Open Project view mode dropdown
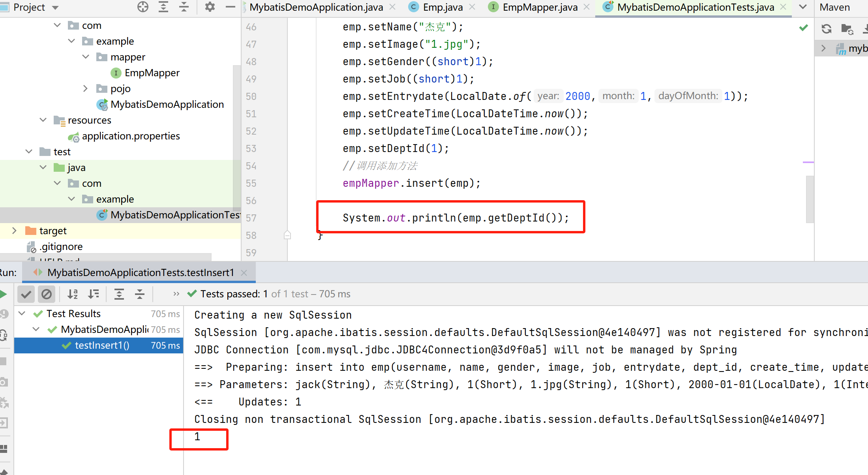The height and width of the screenshot is (475, 868). 55,8
